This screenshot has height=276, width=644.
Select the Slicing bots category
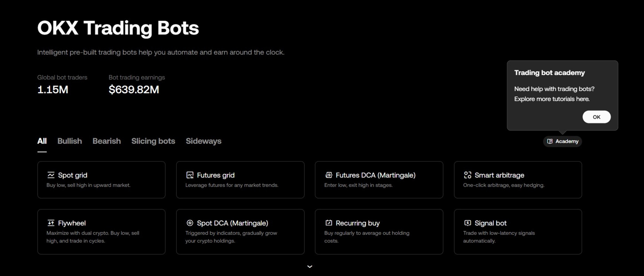(x=153, y=141)
